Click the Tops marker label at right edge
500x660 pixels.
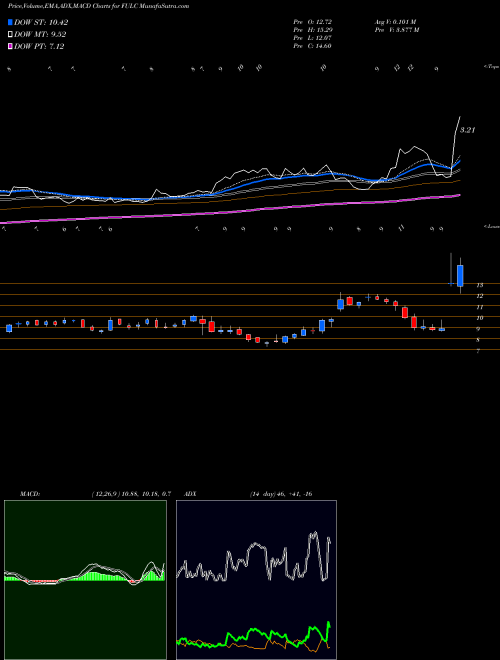[492, 67]
